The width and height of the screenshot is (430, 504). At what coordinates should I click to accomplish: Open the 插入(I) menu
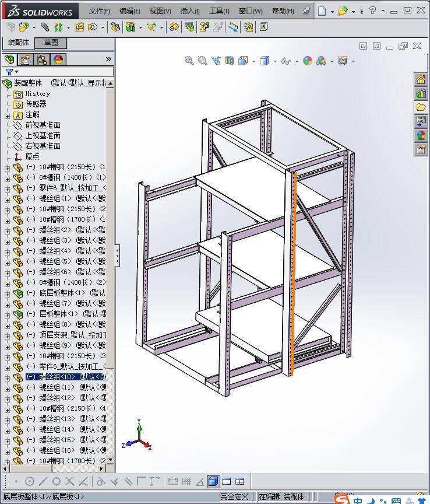tap(190, 11)
